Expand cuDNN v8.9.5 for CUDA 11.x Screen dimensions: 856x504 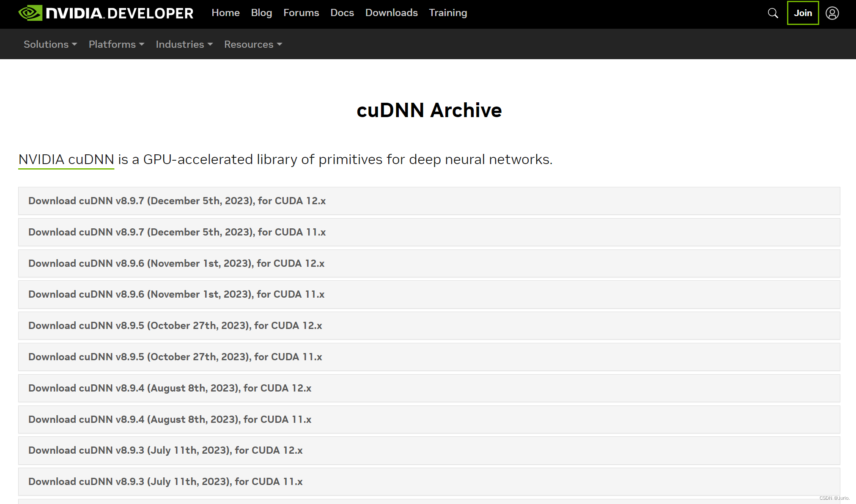click(429, 357)
